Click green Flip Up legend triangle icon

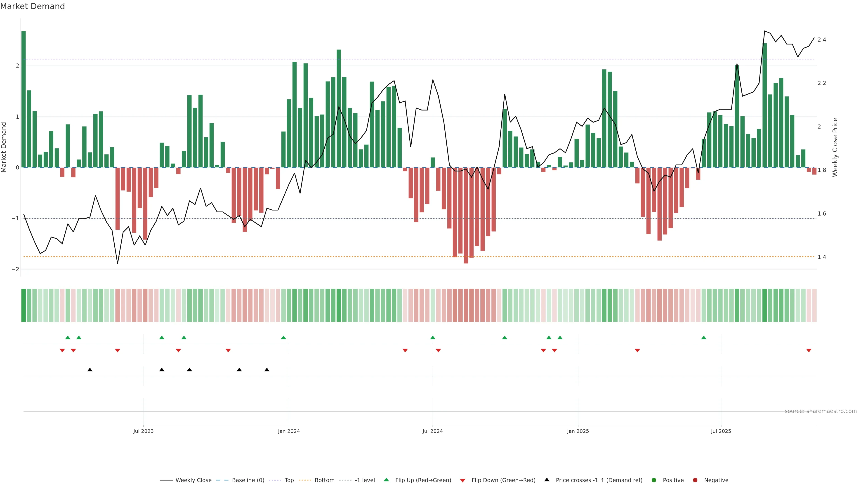387,480
